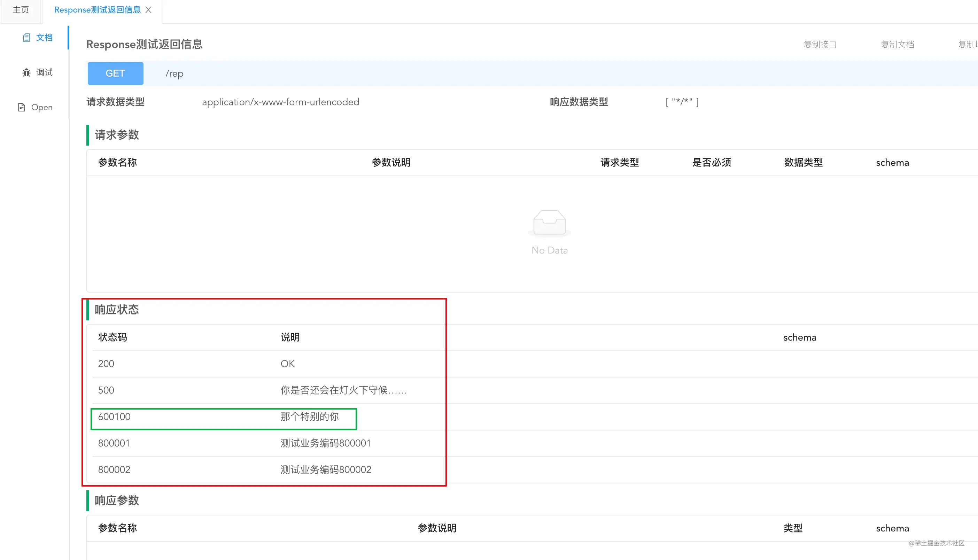This screenshot has width=978, height=560.
Task: Click 那个特别的你 description cell
Action: pyautogui.click(x=310, y=417)
